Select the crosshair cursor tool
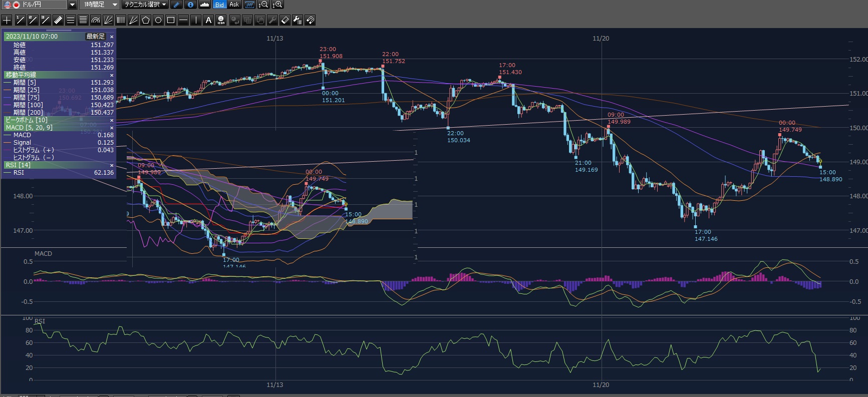This screenshot has height=397, width=868. (x=7, y=20)
